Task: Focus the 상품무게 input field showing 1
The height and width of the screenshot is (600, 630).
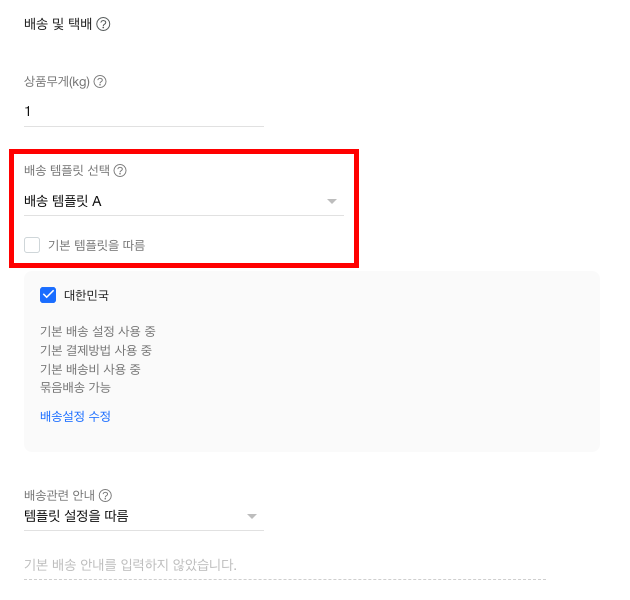Action: click(x=143, y=111)
